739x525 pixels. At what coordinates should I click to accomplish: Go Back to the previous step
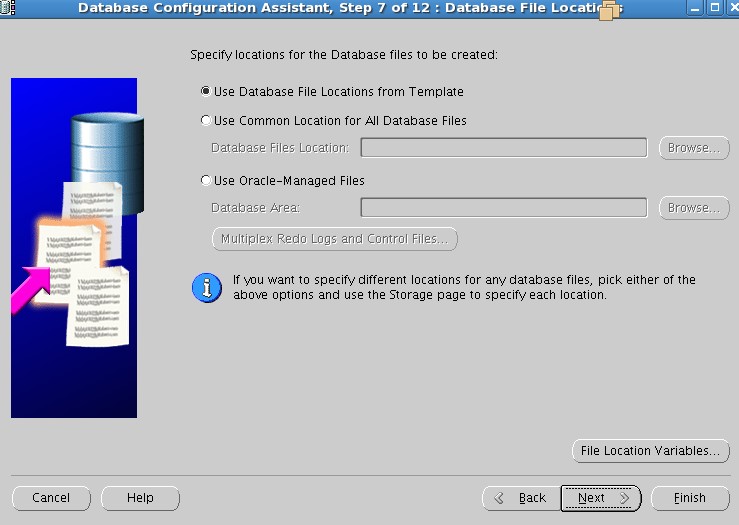pyautogui.click(x=521, y=498)
